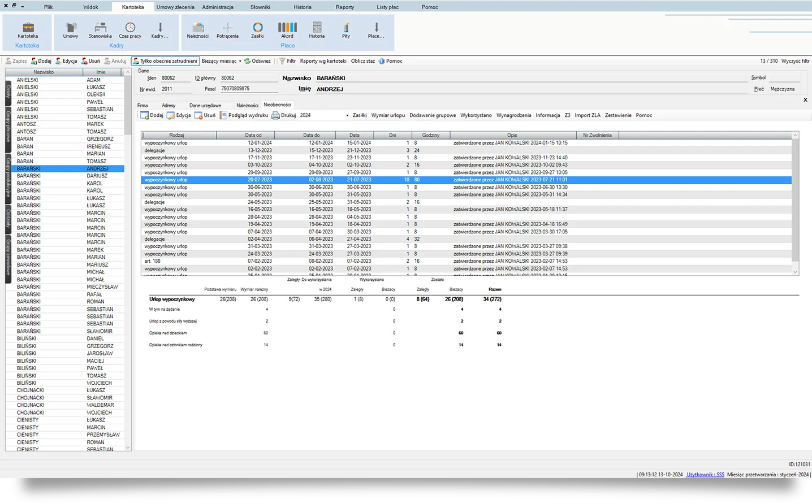Open the Administracja menu
The image size is (812, 504).
[218, 7]
